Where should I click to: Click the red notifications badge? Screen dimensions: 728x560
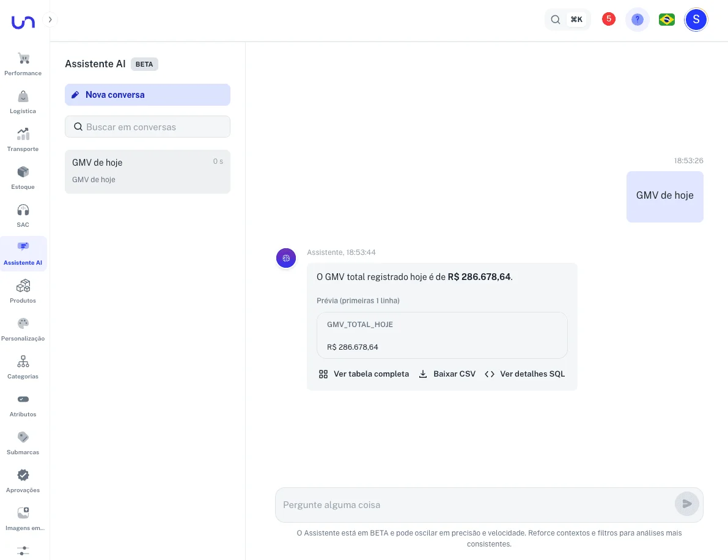click(608, 19)
